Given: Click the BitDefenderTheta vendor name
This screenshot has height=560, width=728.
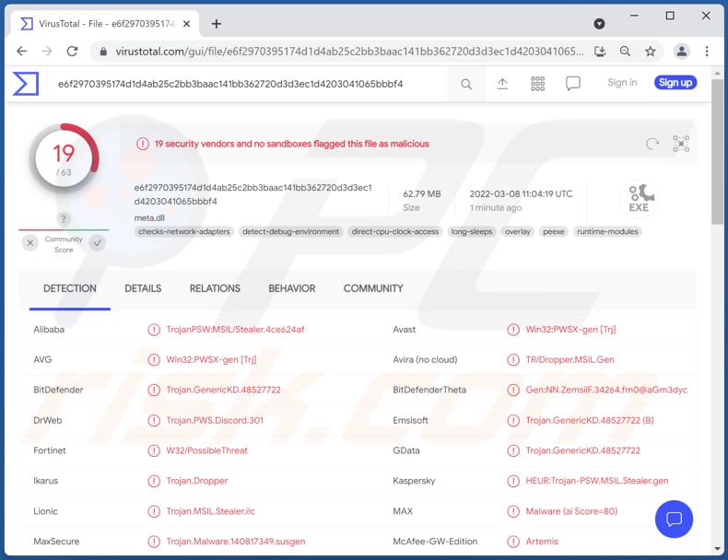Looking at the screenshot, I should click(429, 391).
